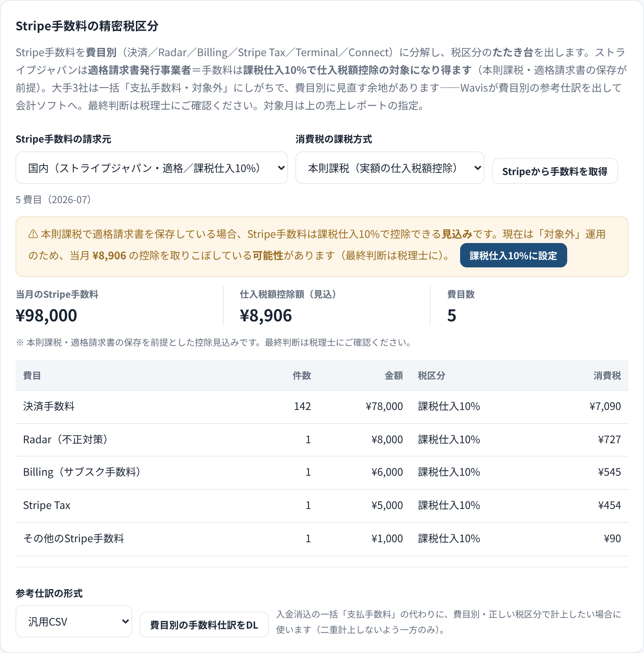
Task: Click the ¥90 consumption tax cell
Action: (x=612, y=539)
